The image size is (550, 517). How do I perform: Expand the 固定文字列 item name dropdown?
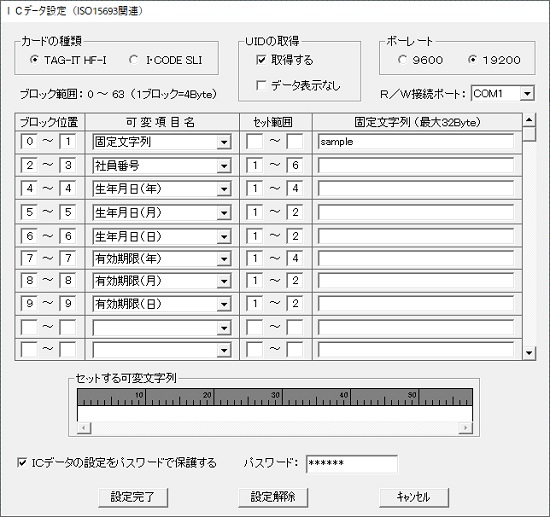pyautogui.click(x=223, y=142)
